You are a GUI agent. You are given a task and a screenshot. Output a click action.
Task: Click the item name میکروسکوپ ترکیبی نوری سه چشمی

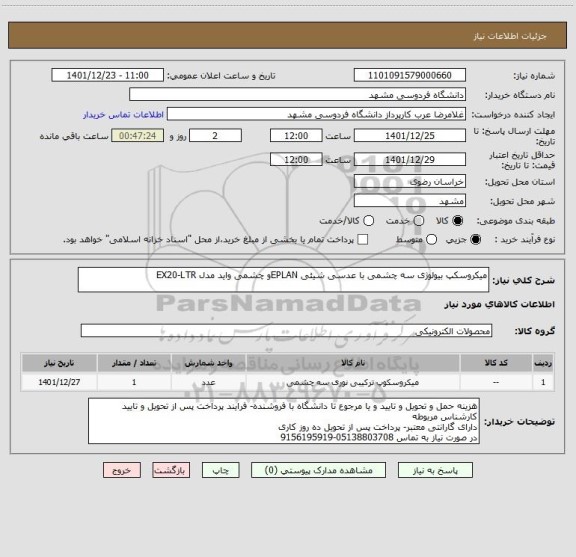(353, 382)
